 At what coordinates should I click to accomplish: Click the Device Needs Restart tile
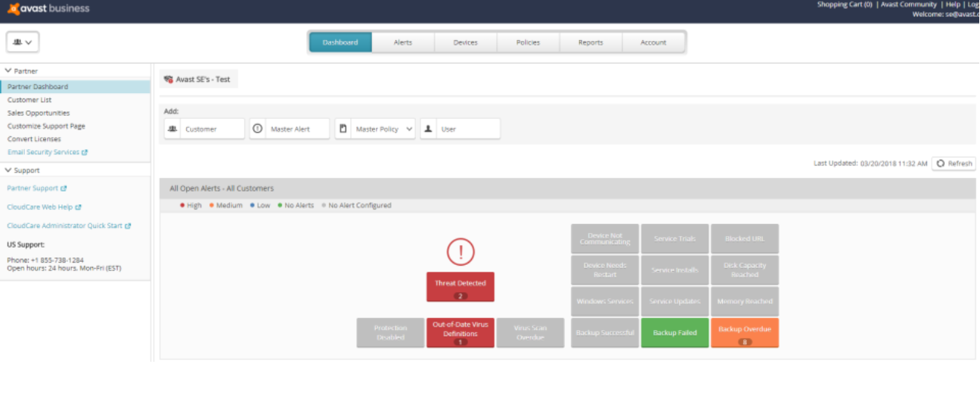(605, 270)
